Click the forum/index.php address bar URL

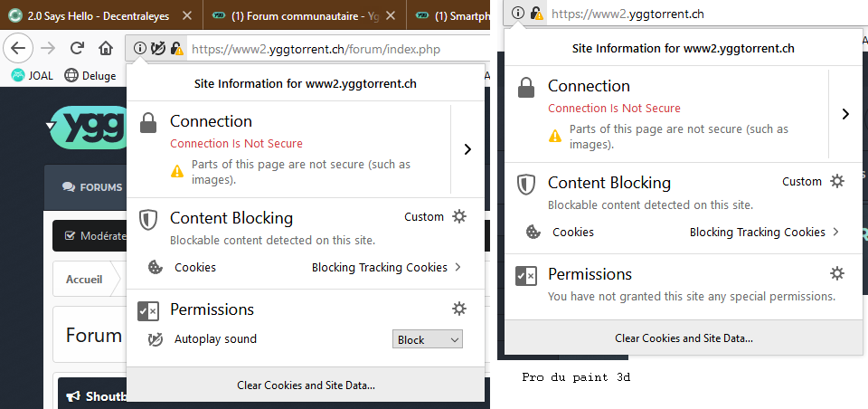(316, 49)
